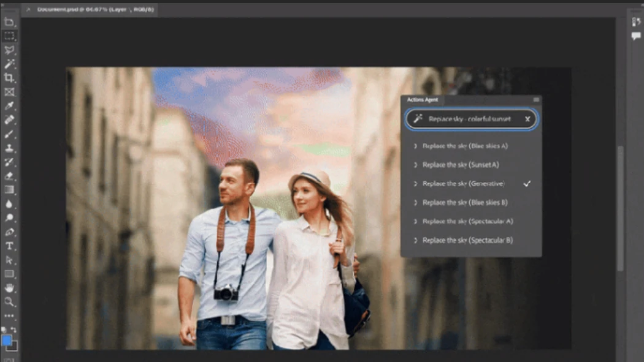Select the Brush tool

[x=9, y=134]
